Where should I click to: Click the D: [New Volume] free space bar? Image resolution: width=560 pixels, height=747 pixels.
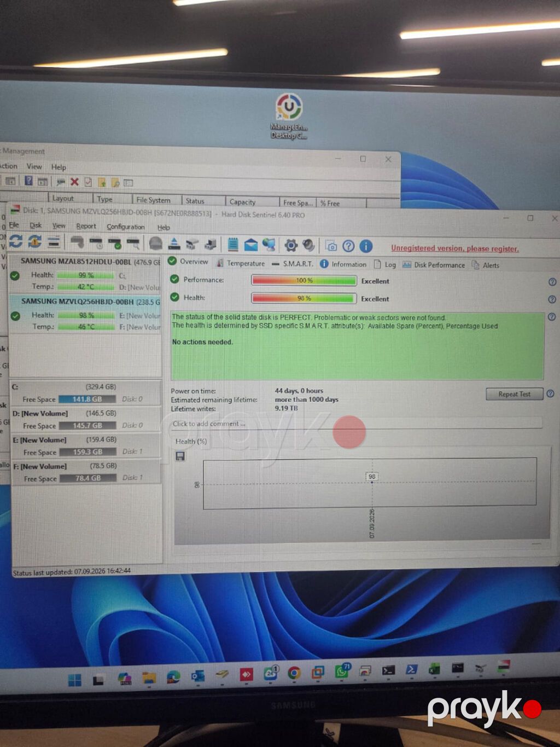click(87, 425)
